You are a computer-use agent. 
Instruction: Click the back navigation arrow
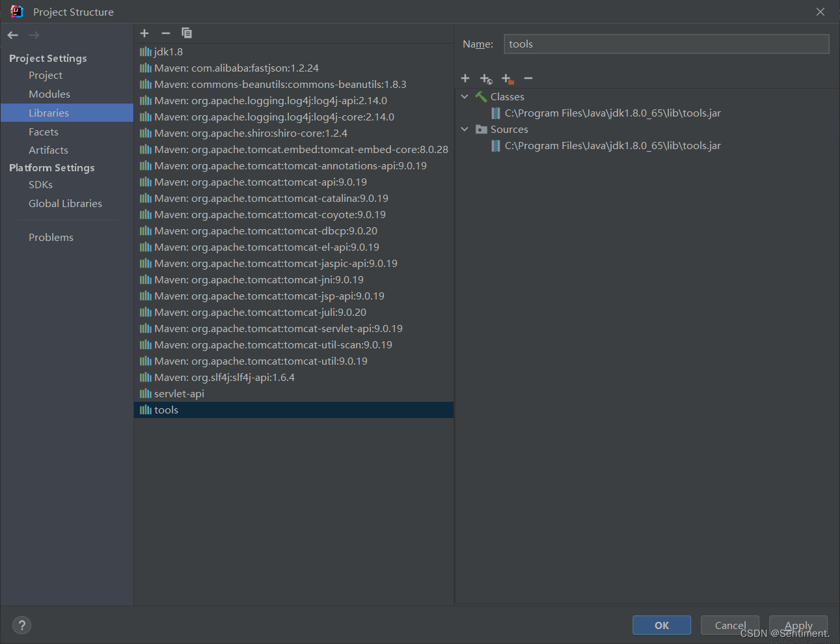coord(13,35)
